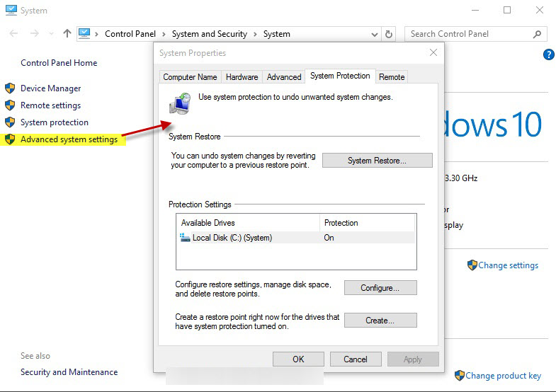Image resolution: width=556 pixels, height=392 pixels.
Task: Click the Remote settings shield icon
Action: 10,105
